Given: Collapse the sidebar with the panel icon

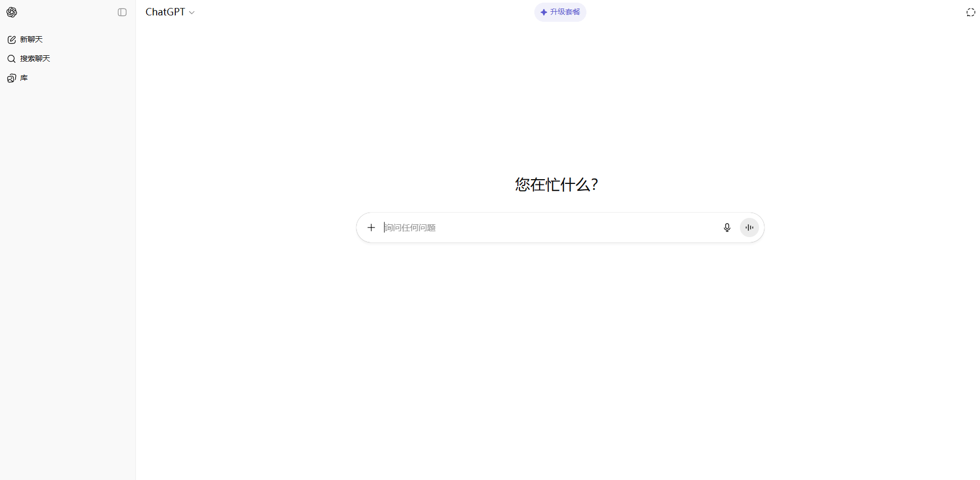Looking at the screenshot, I should tap(122, 12).
